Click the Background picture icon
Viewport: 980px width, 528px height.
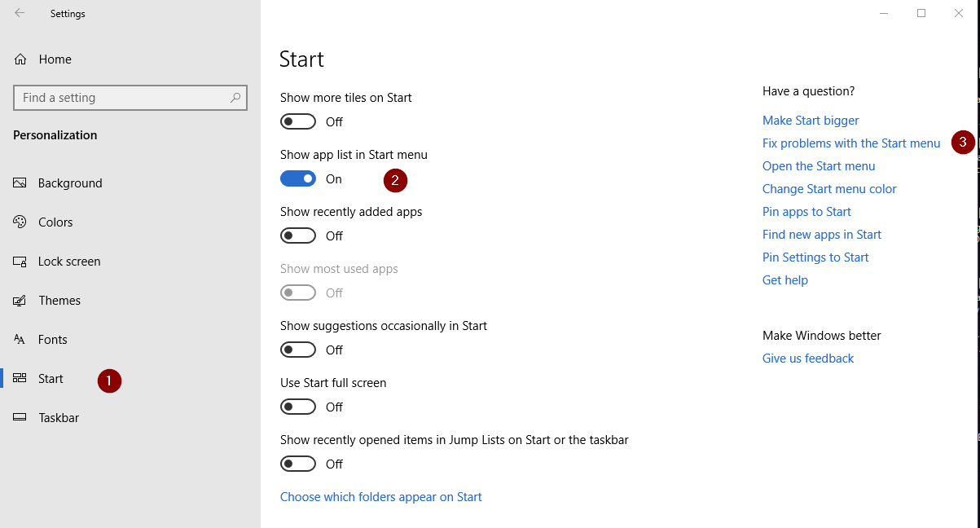click(20, 183)
